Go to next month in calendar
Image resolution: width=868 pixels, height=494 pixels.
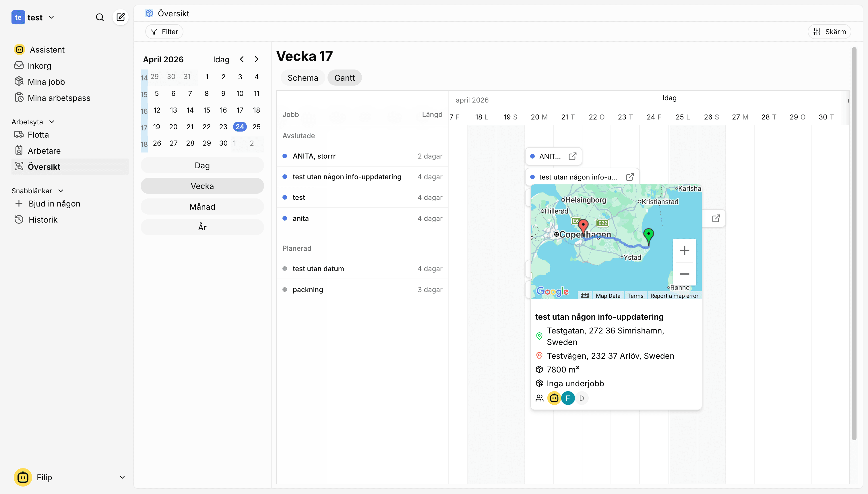[x=257, y=59]
